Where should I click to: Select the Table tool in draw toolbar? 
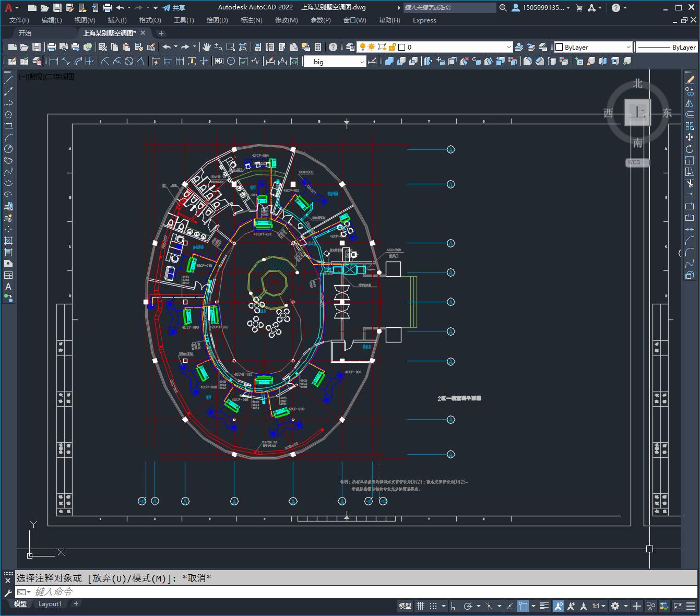8,275
